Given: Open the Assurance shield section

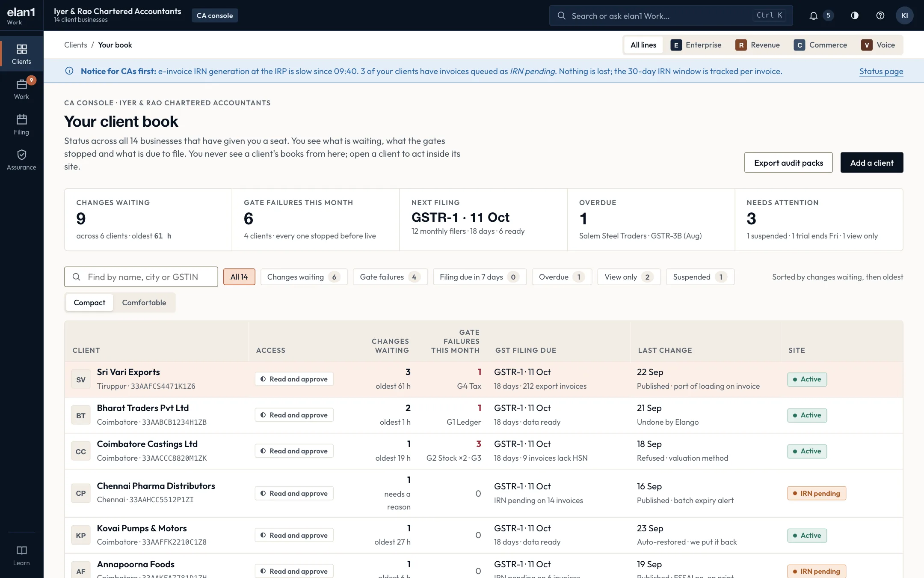Looking at the screenshot, I should pyautogui.click(x=21, y=160).
